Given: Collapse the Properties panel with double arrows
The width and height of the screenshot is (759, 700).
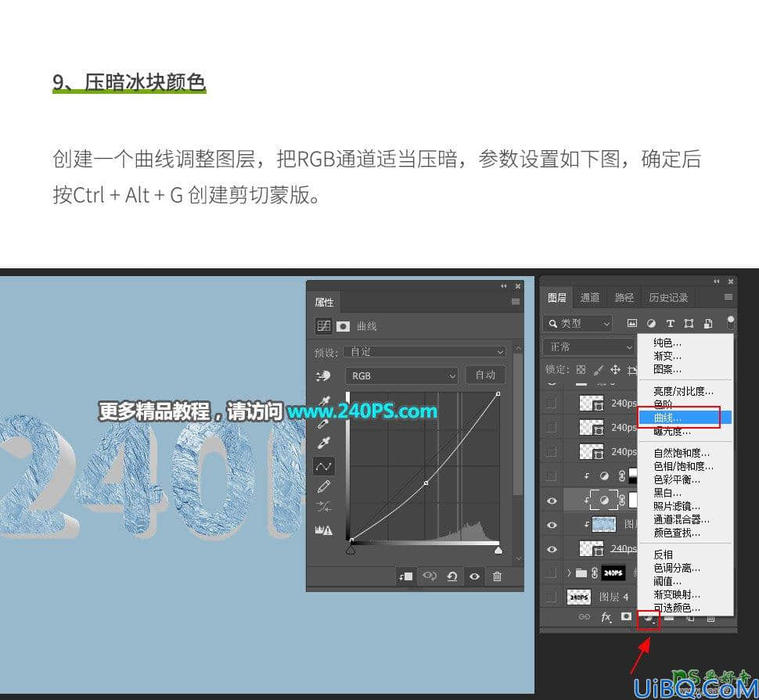Looking at the screenshot, I should [503, 286].
